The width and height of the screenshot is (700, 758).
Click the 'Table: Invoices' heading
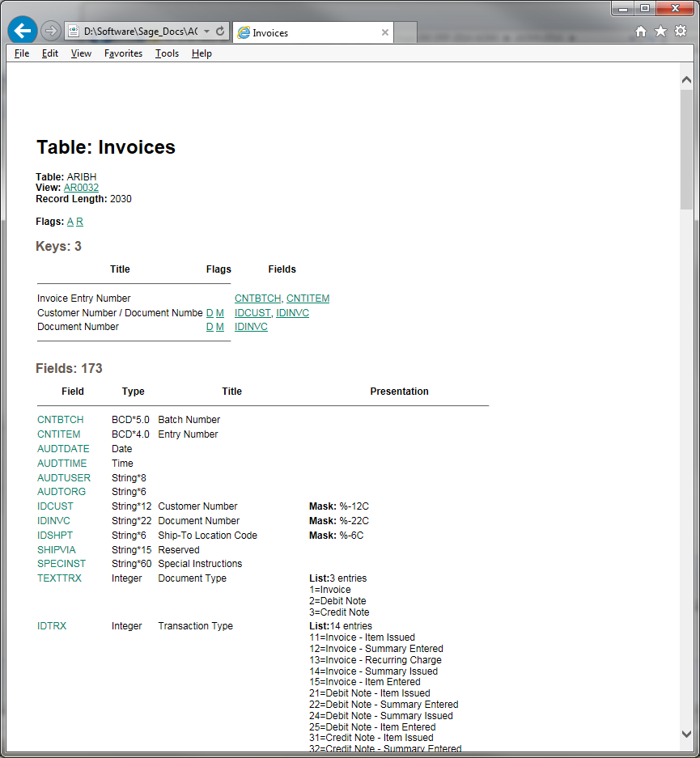point(106,147)
